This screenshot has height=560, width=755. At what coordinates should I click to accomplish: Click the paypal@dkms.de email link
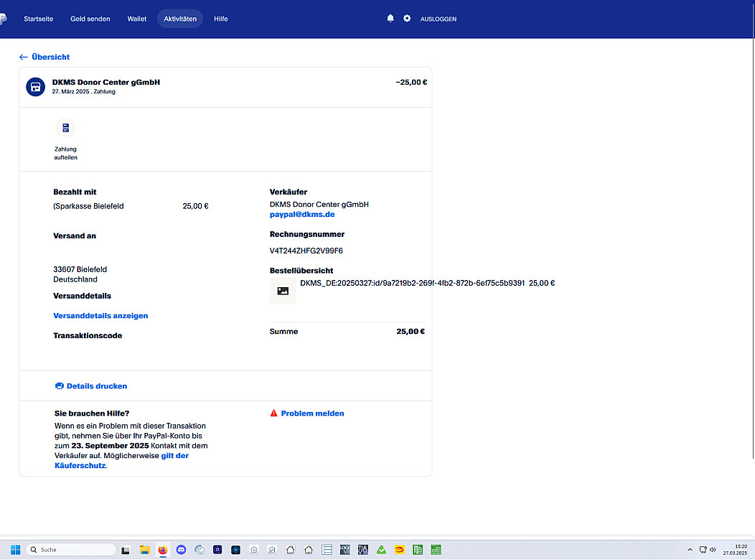[x=302, y=215]
